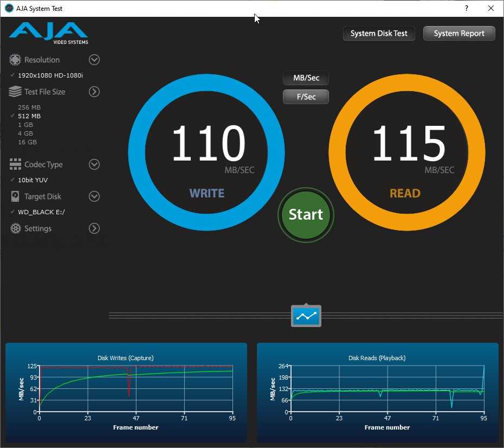Screen dimensions: 504x448
Task: Open the help question mark
Action: [467, 8]
